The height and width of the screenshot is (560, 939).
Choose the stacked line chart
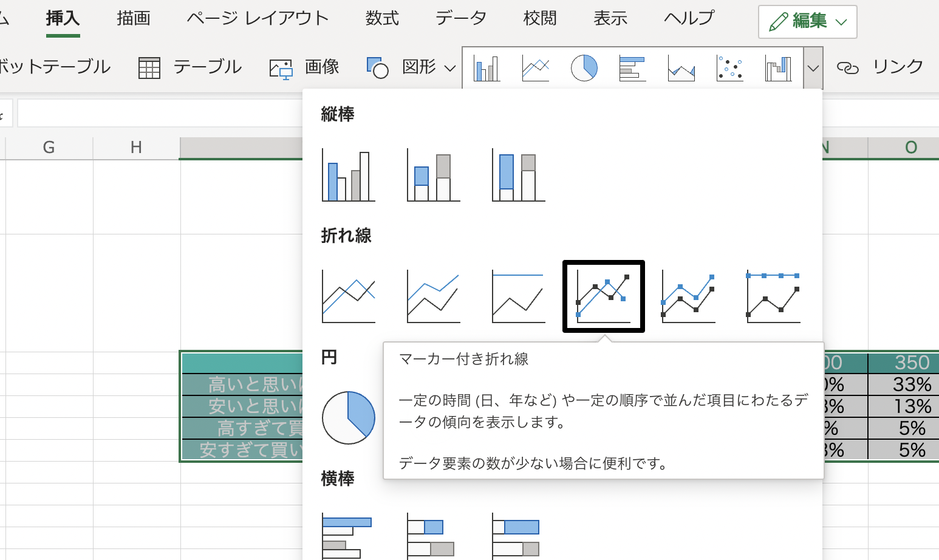click(433, 296)
